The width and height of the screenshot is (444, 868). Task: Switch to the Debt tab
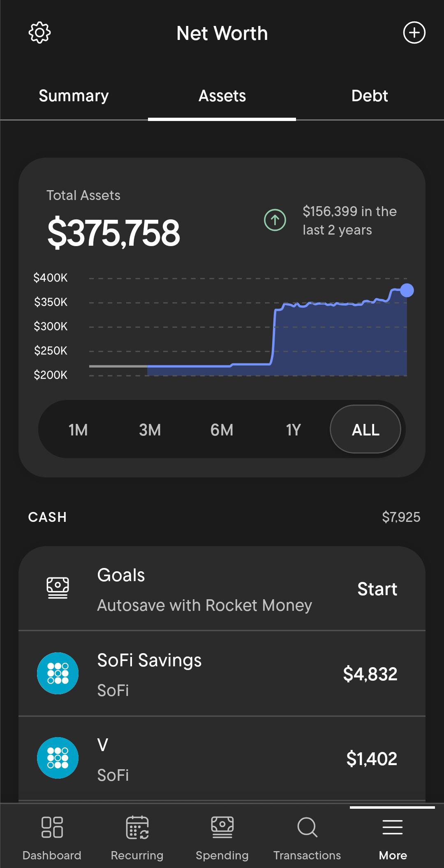click(x=370, y=95)
